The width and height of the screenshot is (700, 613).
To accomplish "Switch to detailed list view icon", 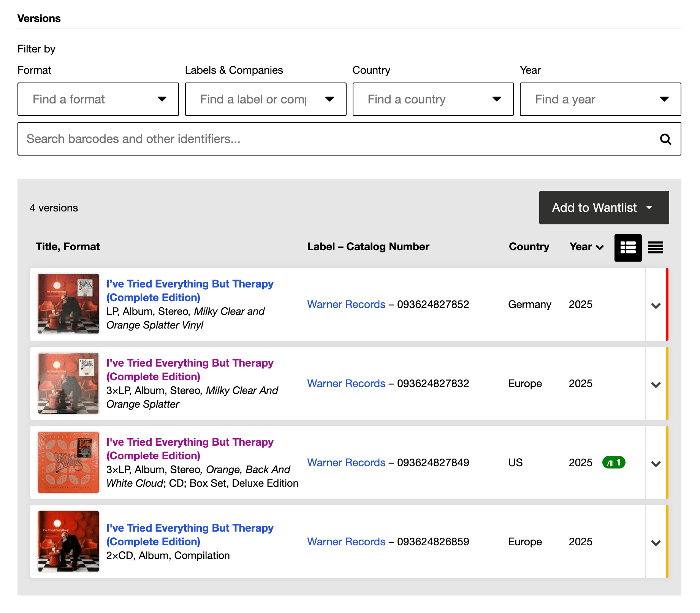I will click(x=628, y=248).
